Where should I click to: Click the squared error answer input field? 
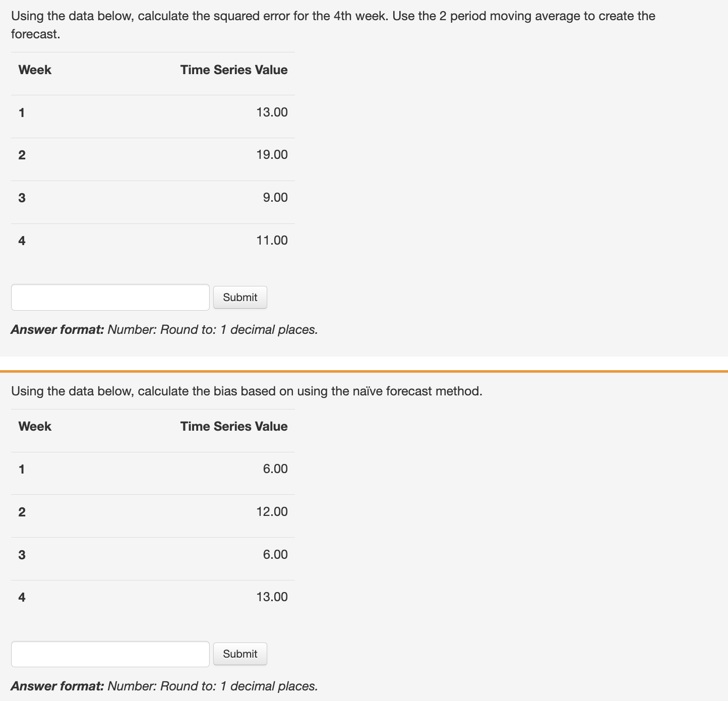[x=110, y=298]
